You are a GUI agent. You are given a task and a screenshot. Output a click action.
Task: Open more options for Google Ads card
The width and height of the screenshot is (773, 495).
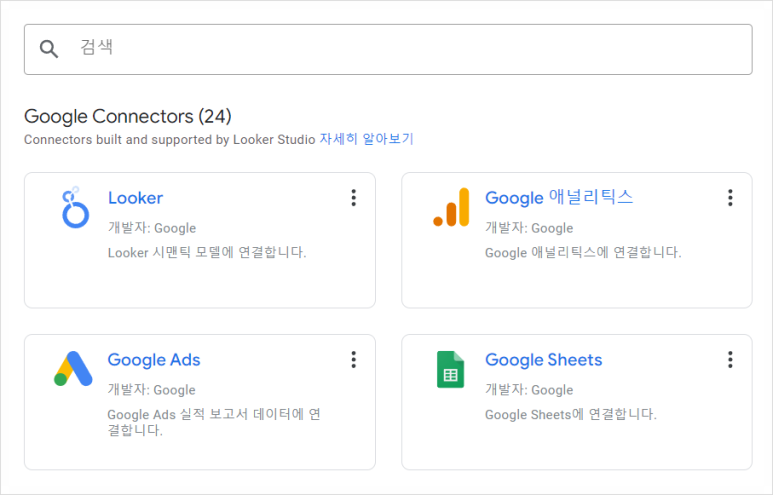click(x=353, y=359)
